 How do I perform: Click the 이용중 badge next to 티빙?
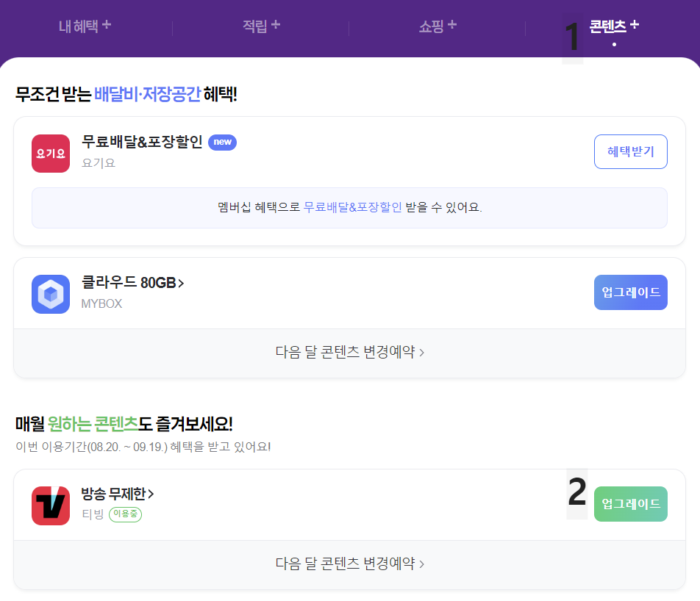point(127,514)
